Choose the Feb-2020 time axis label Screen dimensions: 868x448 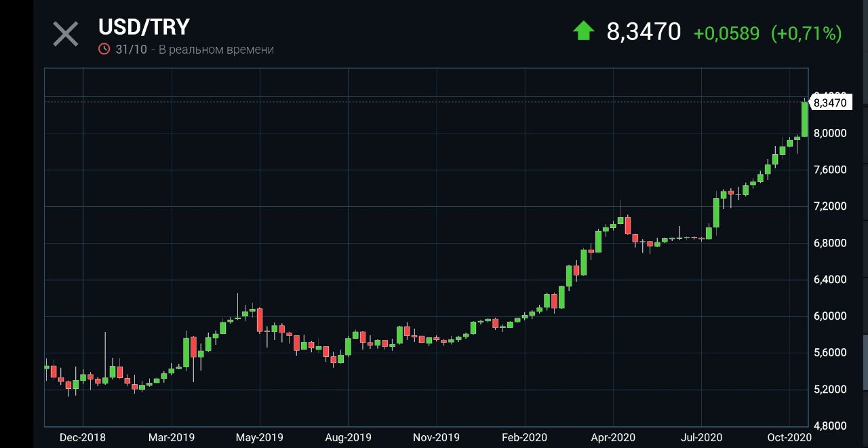(524, 437)
